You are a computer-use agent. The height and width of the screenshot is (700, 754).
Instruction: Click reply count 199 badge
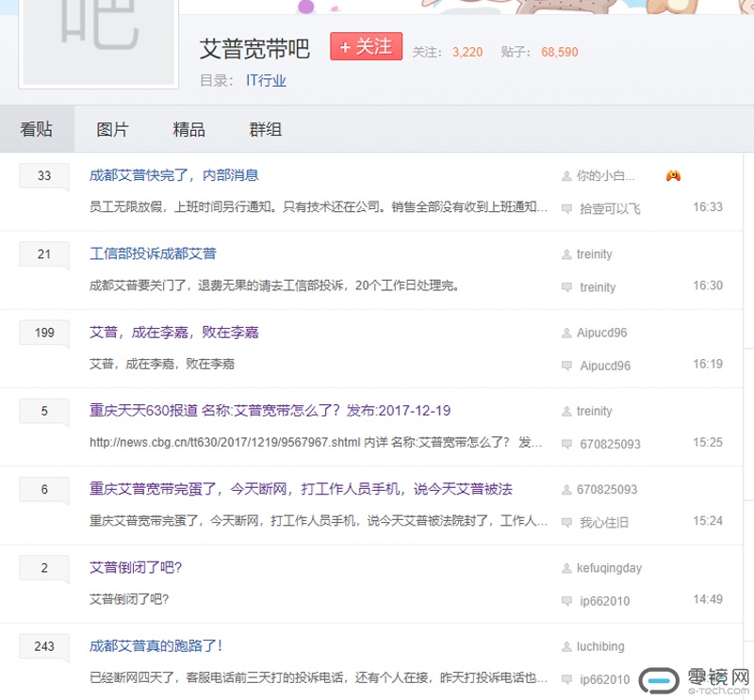44,333
